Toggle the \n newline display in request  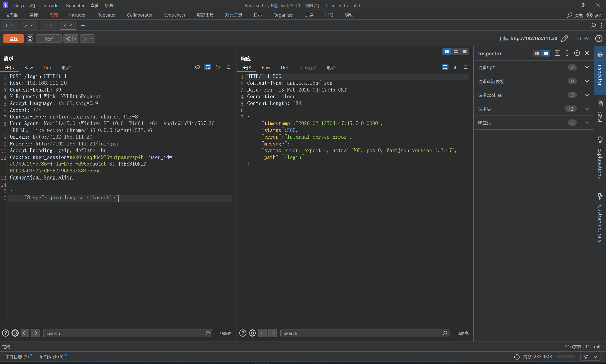click(218, 67)
